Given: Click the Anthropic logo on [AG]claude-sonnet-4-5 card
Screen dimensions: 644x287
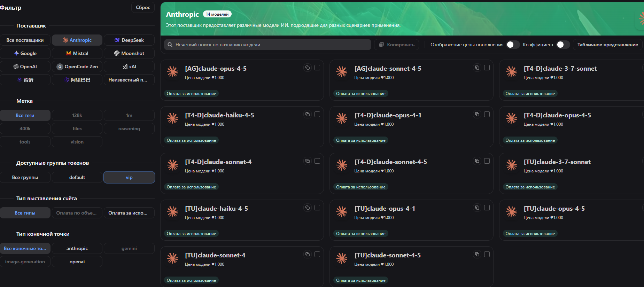Looking at the screenshot, I should (342, 72).
